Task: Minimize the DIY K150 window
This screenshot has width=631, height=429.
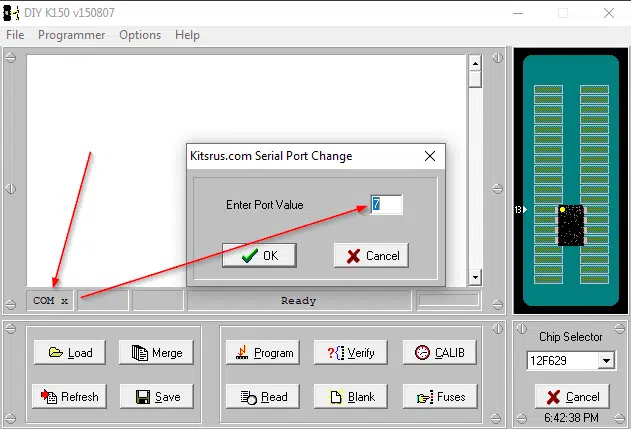Action: click(x=518, y=13)
